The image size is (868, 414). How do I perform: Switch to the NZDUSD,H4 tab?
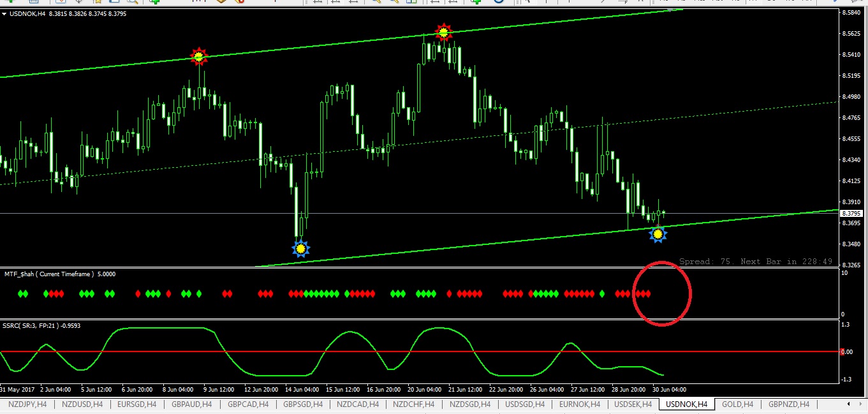point(83,404)
